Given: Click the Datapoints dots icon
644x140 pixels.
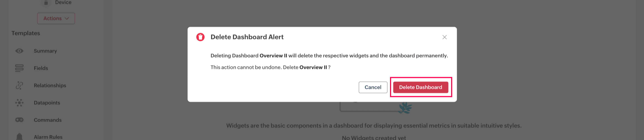Looking at the screenshot, I should pos(19,103).
